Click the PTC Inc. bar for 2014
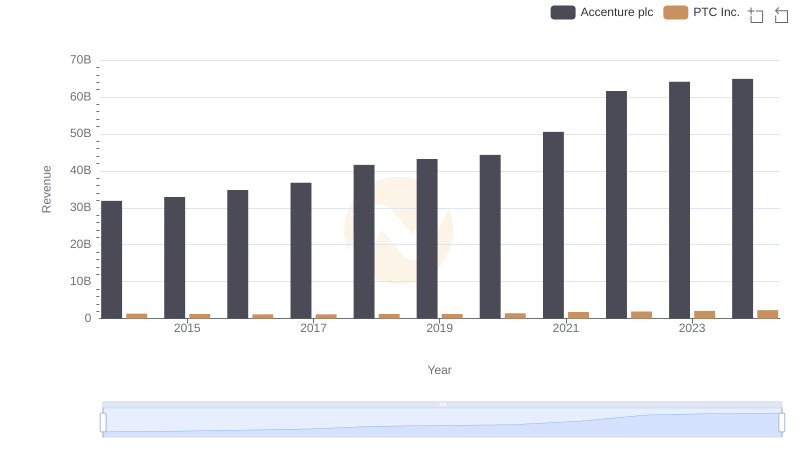Image resolution: width=800 pixels, height=461 pixels. click(137, 316)
